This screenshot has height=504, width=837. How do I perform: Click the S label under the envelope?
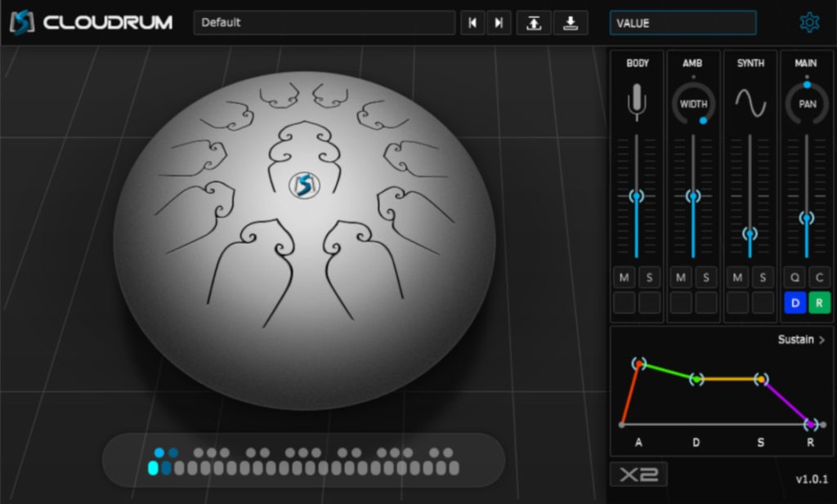coord(761,442)
